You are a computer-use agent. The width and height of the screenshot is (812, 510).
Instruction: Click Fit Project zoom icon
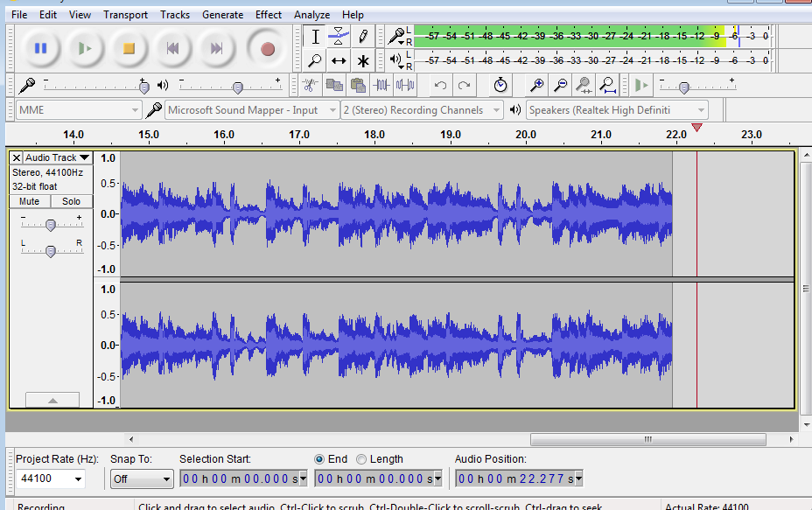coord(607,85)
